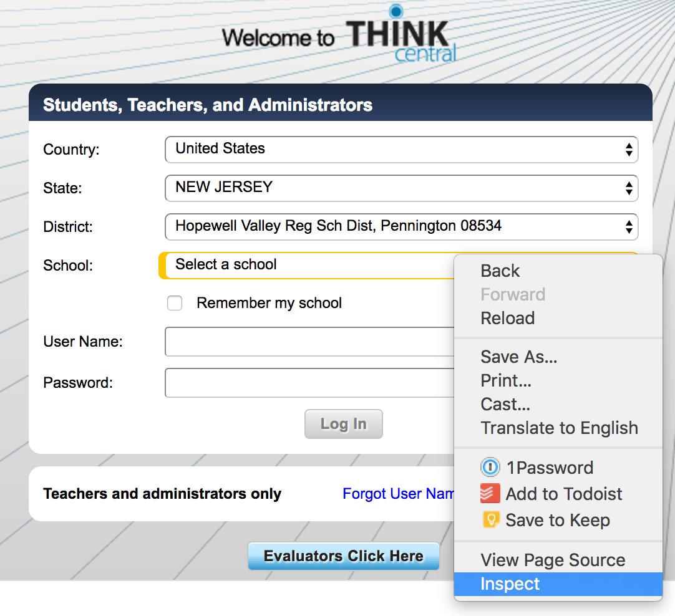Viewport: 675px width, 616px height.
Task: Open the Forgot User Name link
Action: coord(399,493)
